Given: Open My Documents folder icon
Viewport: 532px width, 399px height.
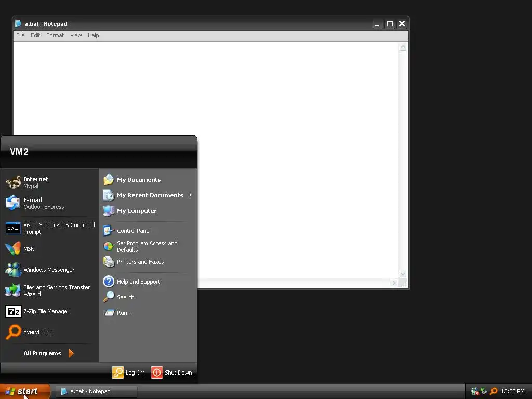Looking at the screenshot, I should point(109,179).
